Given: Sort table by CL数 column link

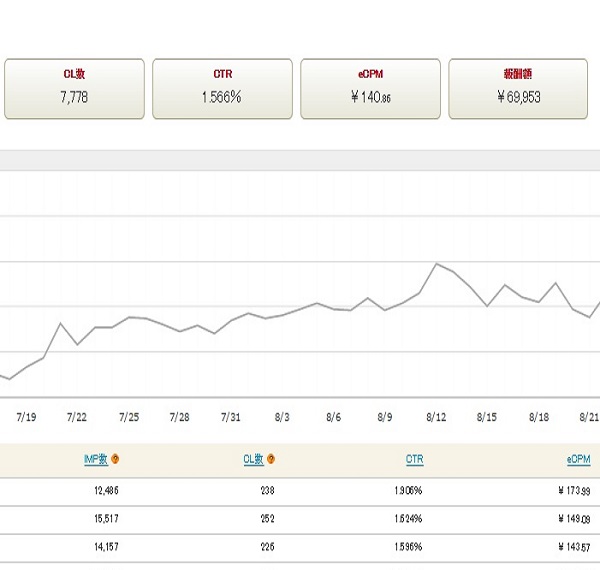Looking at the screenshot, I should pyautogui.click(x=253, y=459).
